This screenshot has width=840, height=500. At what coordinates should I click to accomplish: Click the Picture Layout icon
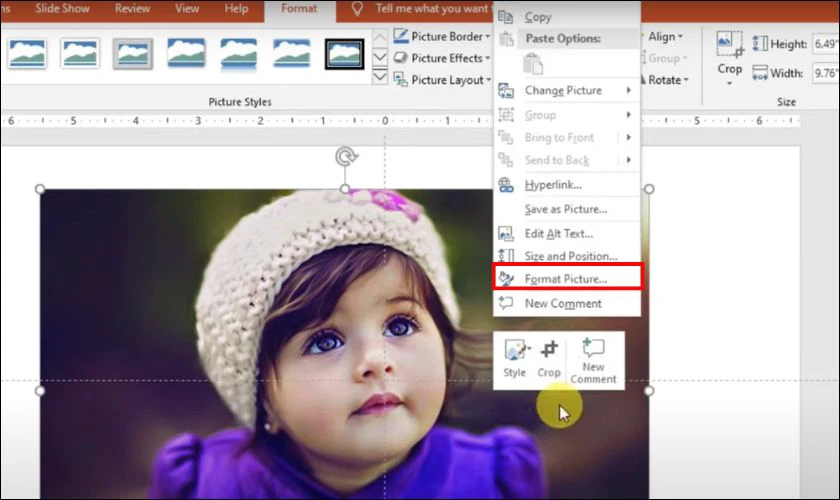[x=401, y=79]
